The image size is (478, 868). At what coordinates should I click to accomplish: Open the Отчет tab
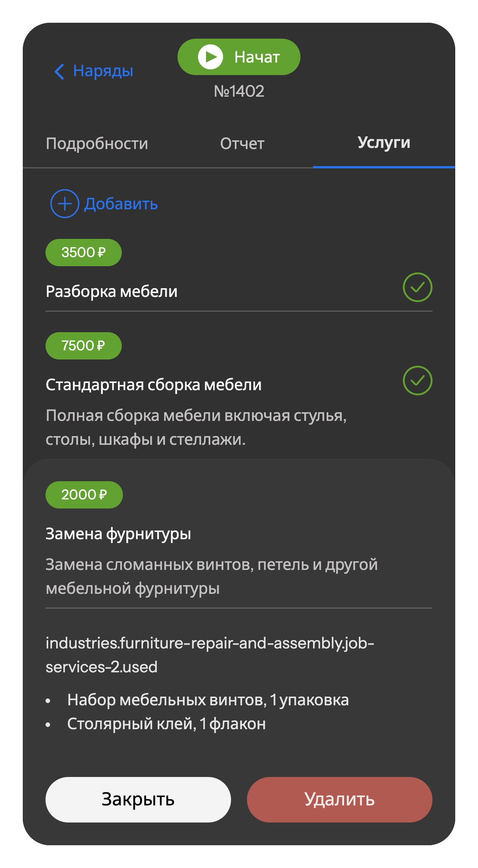pos(242,144)
